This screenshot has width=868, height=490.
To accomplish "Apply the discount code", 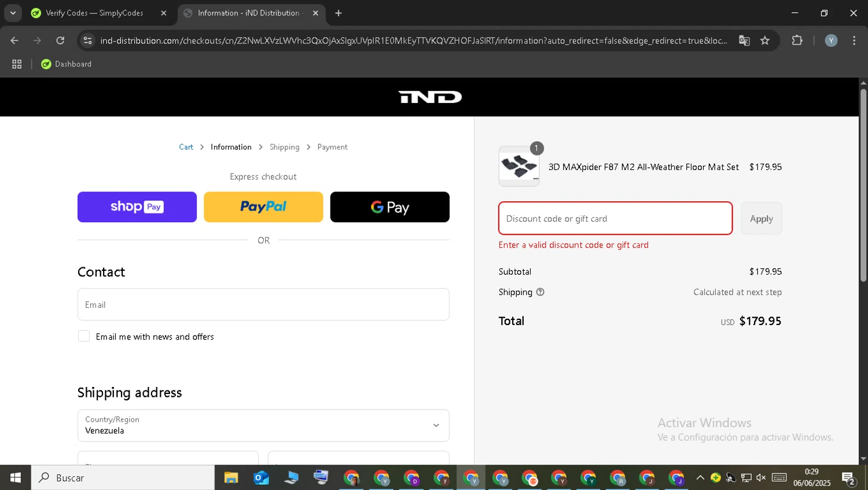I will [762, 218].
